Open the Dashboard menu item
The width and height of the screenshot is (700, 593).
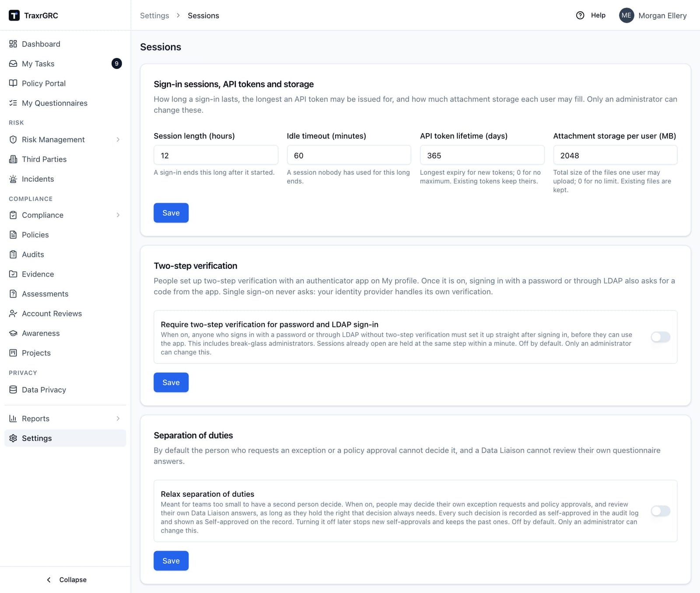[x=65, y=44]
